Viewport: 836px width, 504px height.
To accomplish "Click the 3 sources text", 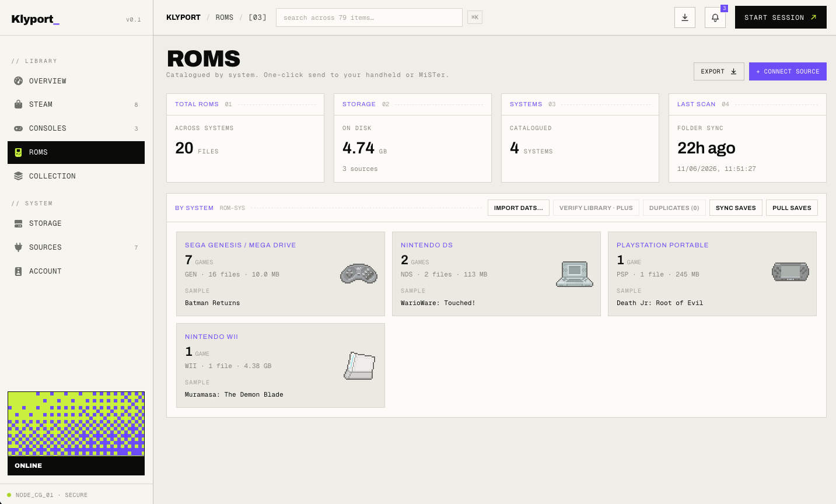I will coord(360,169).
